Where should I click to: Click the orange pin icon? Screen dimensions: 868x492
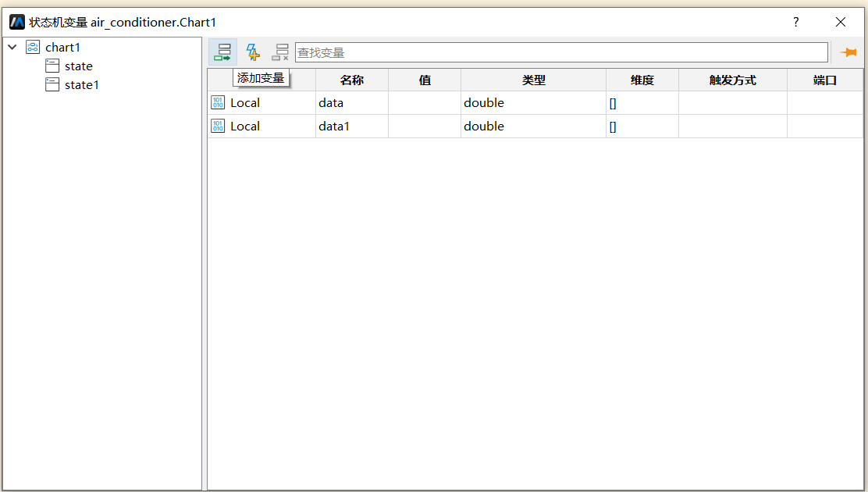(x=848, y=52)
